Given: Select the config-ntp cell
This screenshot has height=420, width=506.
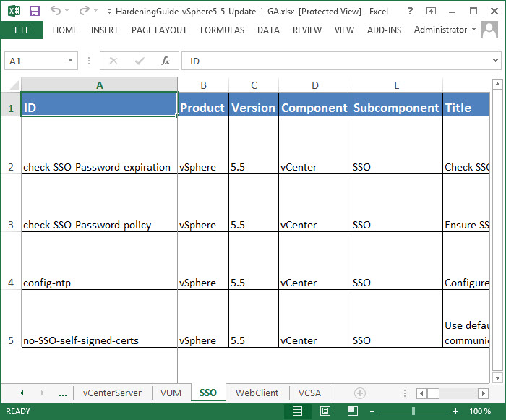Looking at the screenshot, I should [x=99, y=260].
